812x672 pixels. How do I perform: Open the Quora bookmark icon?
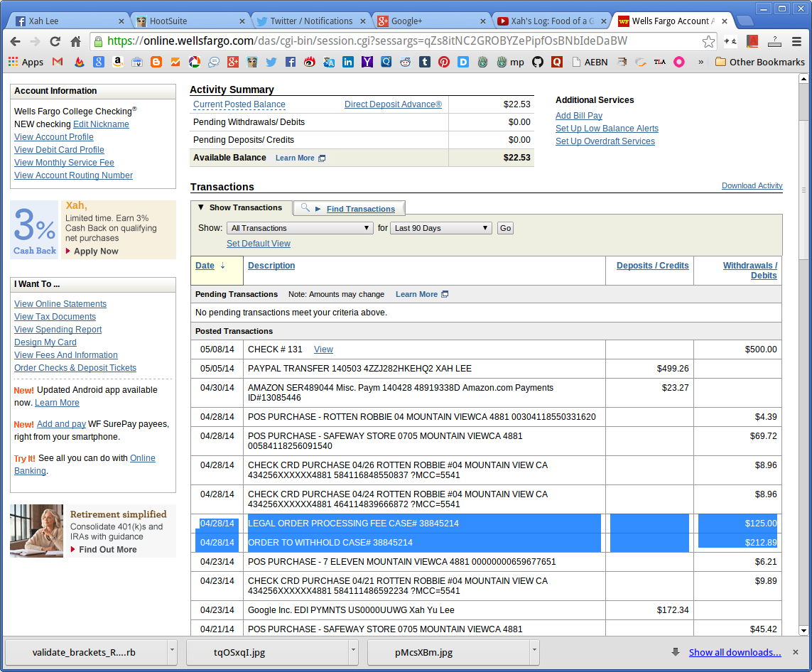557,62
